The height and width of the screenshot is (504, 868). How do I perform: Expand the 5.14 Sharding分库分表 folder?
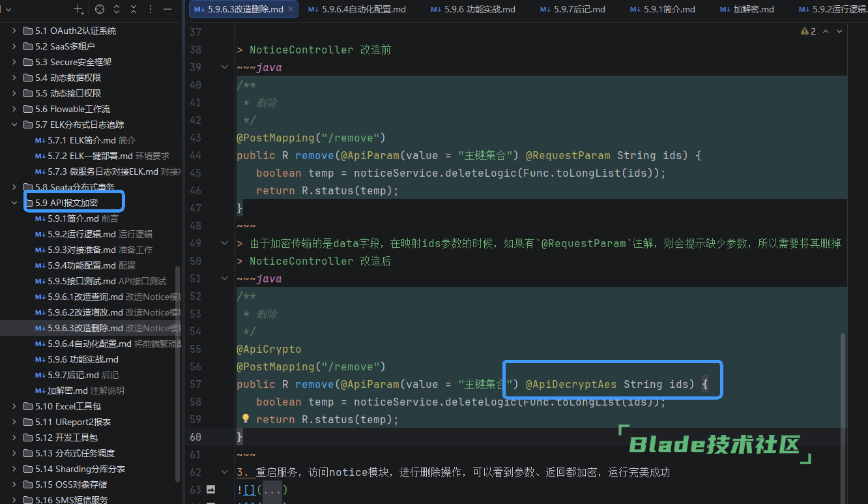click(14, 469)
